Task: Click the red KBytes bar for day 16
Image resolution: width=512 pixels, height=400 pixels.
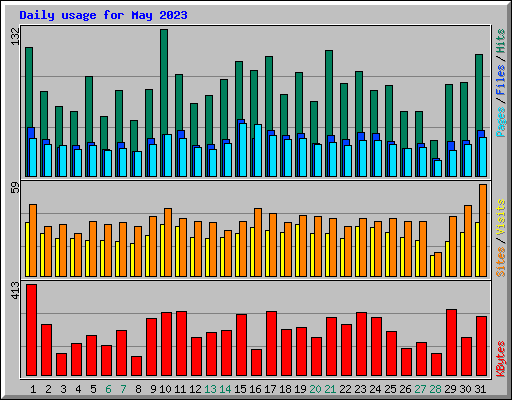Action: pyautogui.click(x=256, y=363)
